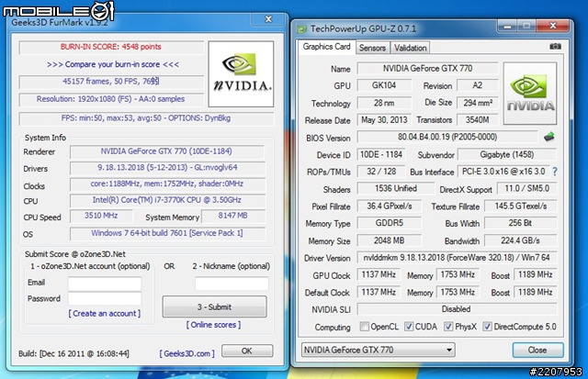Click the Bandwidth field 224.4 GB/s
This screenshot has width=588, height=379.
coord(521,240)
